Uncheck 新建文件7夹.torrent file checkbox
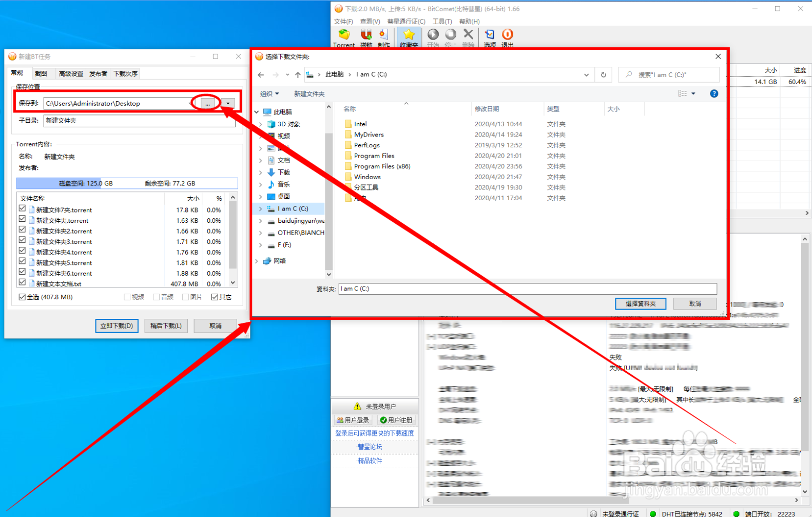 tap(22, 208)
